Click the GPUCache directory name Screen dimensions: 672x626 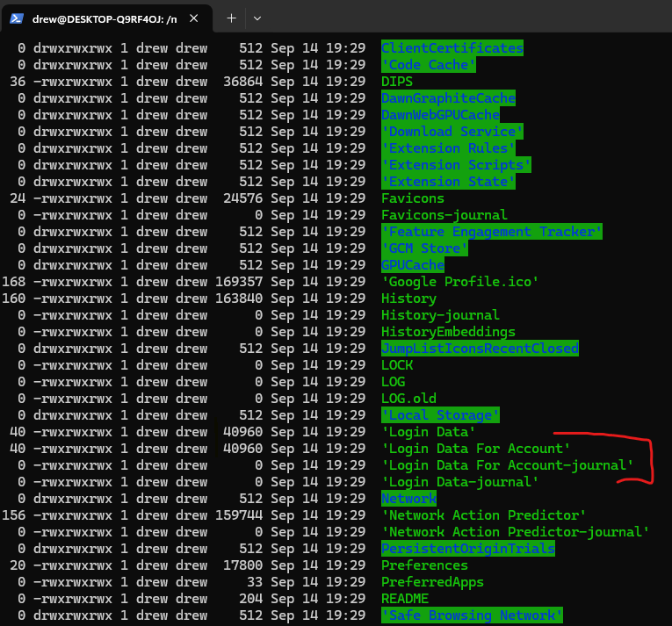[413, 265]
